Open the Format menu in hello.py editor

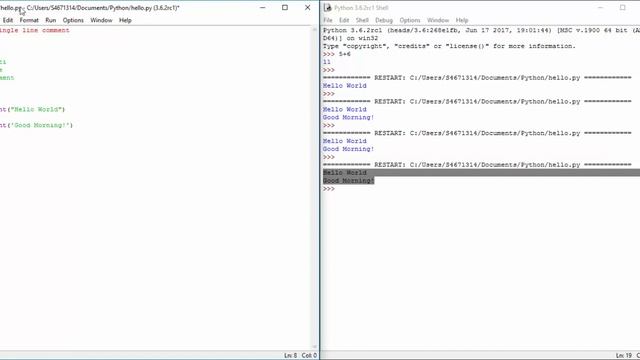pyautogui.click(x=29, y=20)
